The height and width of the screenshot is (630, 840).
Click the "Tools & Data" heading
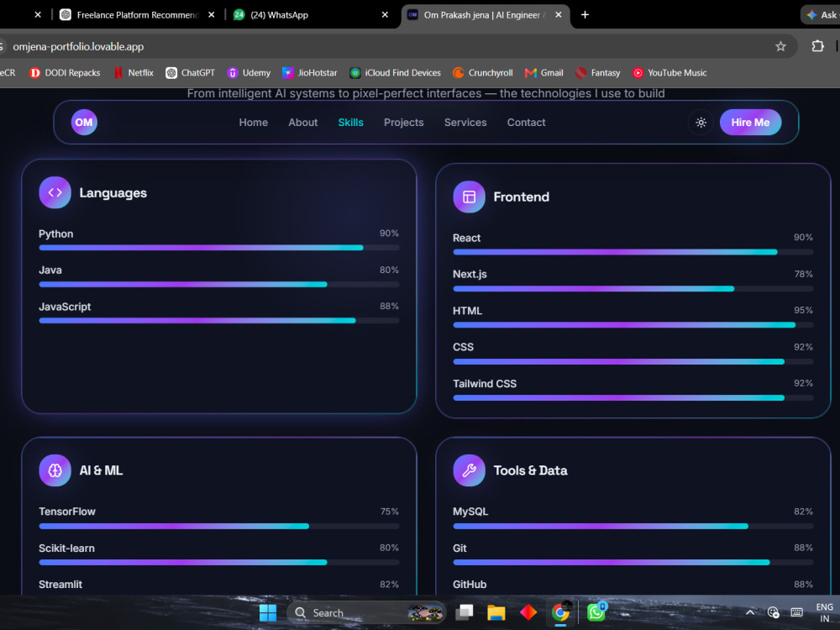[530, 470]
